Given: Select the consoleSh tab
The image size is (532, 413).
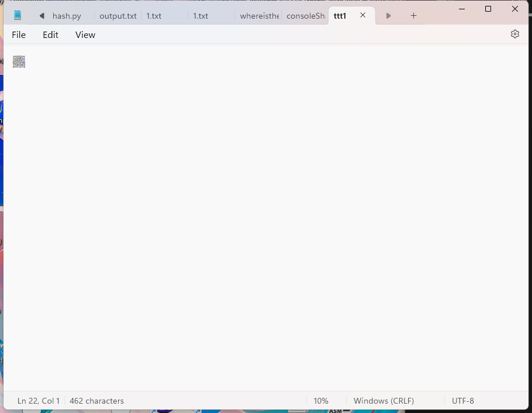Looking at the screenshot, I should (305, 16).
